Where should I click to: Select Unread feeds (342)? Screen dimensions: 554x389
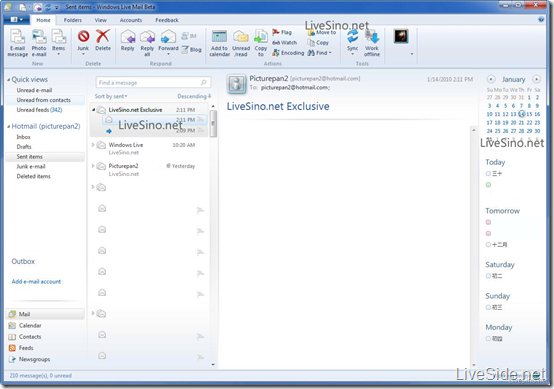[39, 110]
